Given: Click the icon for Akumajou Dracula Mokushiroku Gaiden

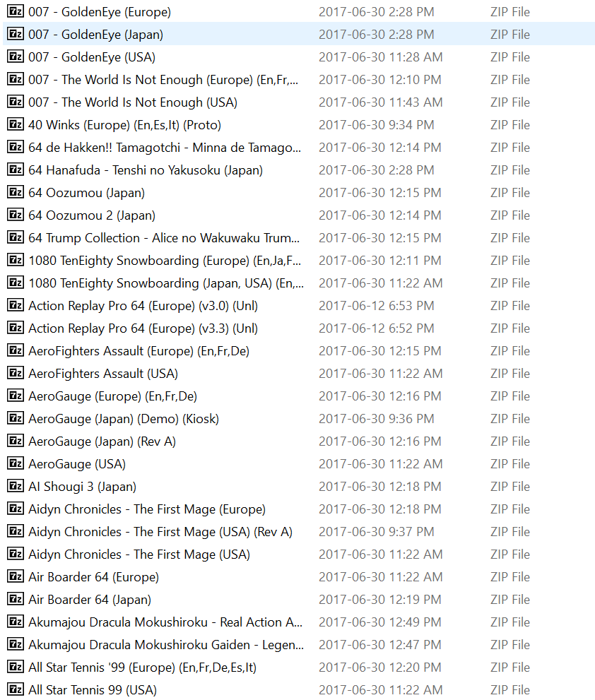Looking at the screenshot, I should [16, 645].
